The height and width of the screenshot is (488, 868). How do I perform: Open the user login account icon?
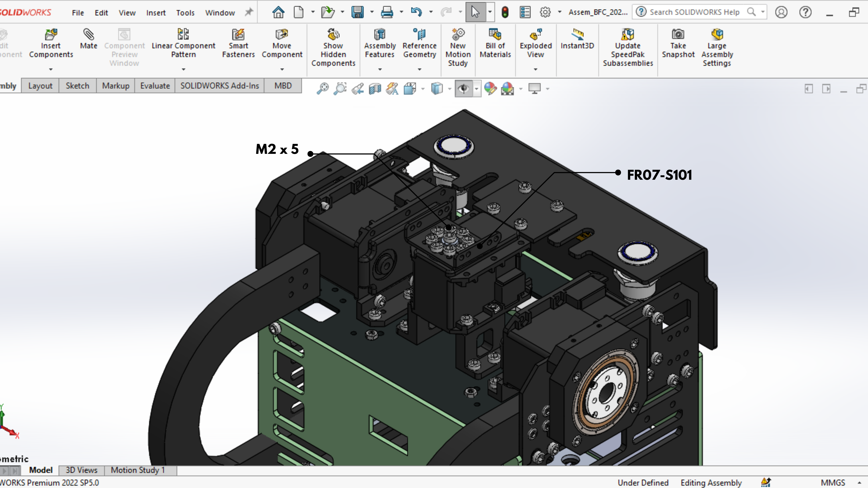(781, 12)
